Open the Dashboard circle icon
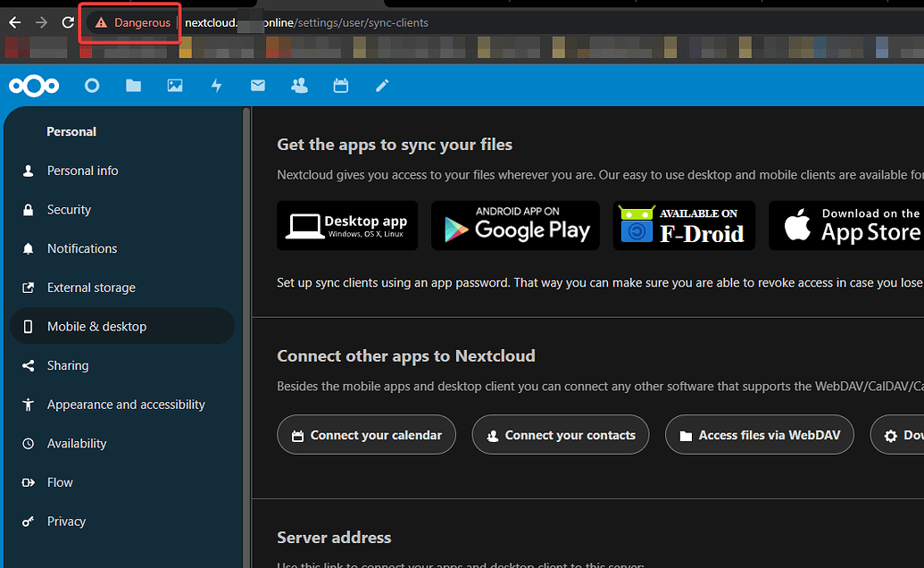924x568 pixels. coord(92,86)
